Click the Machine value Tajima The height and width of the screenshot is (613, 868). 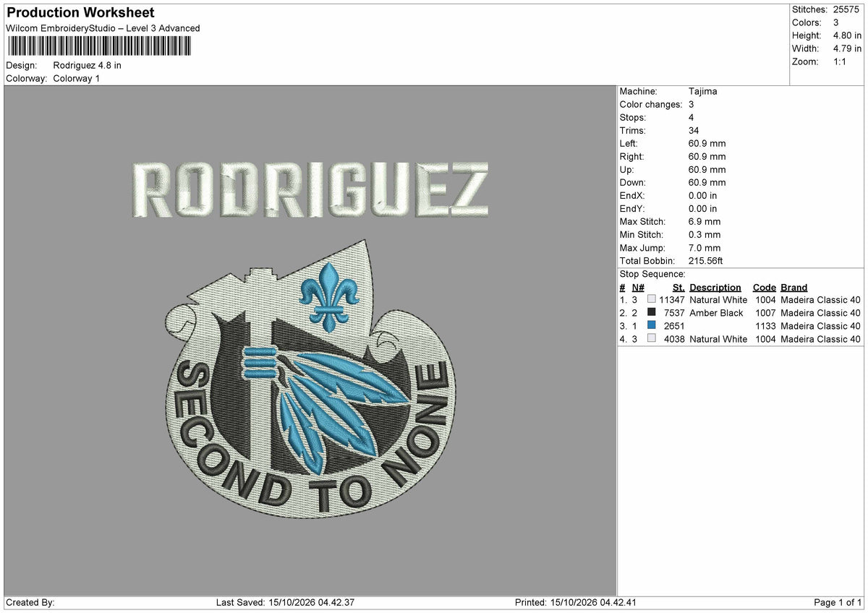pos(703,92)
